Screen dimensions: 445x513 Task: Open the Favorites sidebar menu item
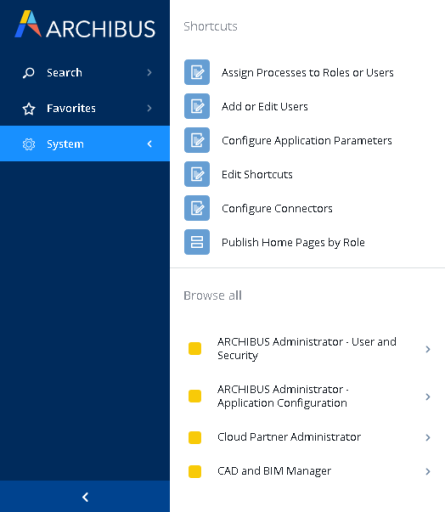point(85,108)
